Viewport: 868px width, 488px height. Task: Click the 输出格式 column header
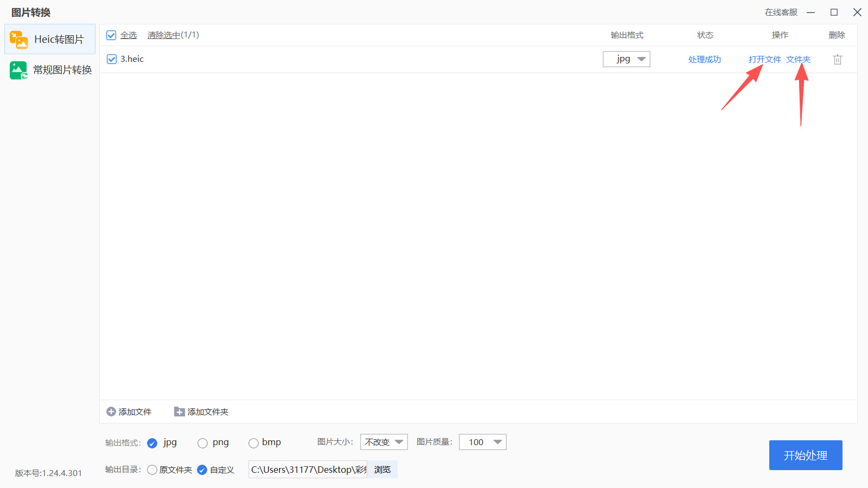627,35
